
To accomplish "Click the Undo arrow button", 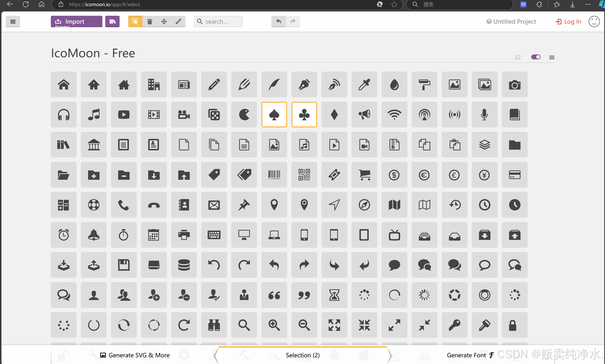I will coord(278,21).
